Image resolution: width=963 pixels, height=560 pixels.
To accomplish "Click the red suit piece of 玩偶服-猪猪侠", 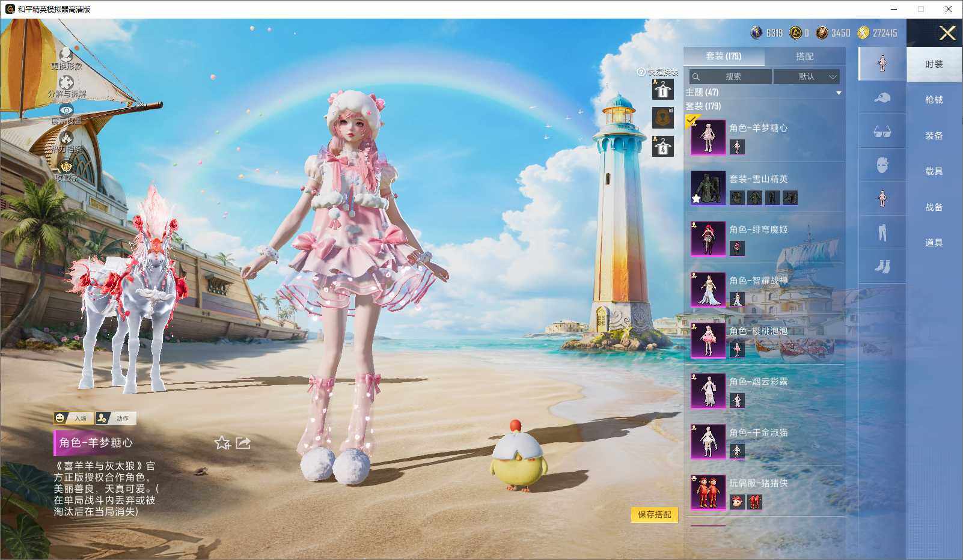I will pyautogui.click(x=754, y=502).
